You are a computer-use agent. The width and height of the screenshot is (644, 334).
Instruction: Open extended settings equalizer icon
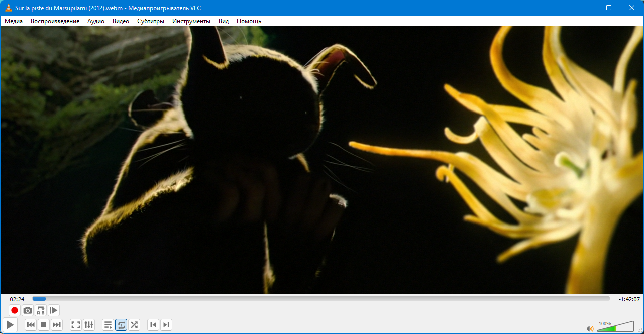point(89,325)
